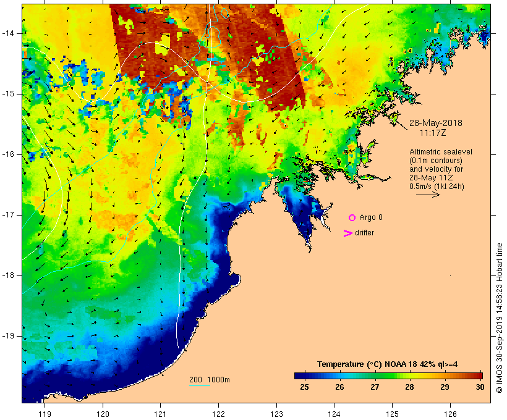507x420 pixels.
Task: Click the magenta Argo circle legend marker
Action: pyautogui.click(x=352, y=218)
